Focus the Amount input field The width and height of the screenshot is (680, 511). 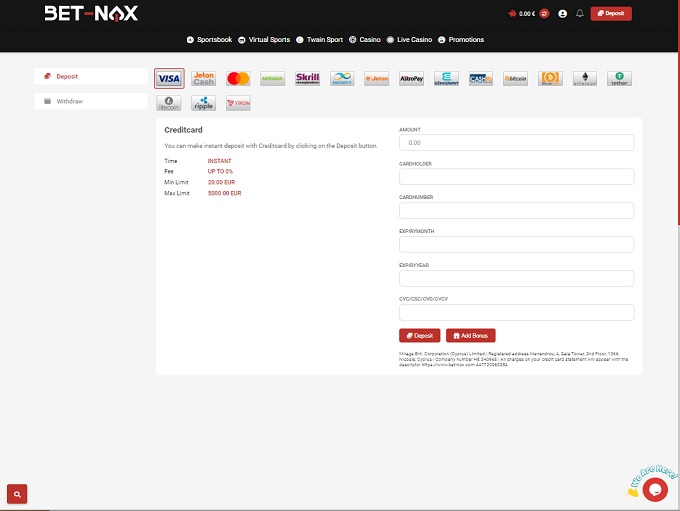(x=516, y=143)
